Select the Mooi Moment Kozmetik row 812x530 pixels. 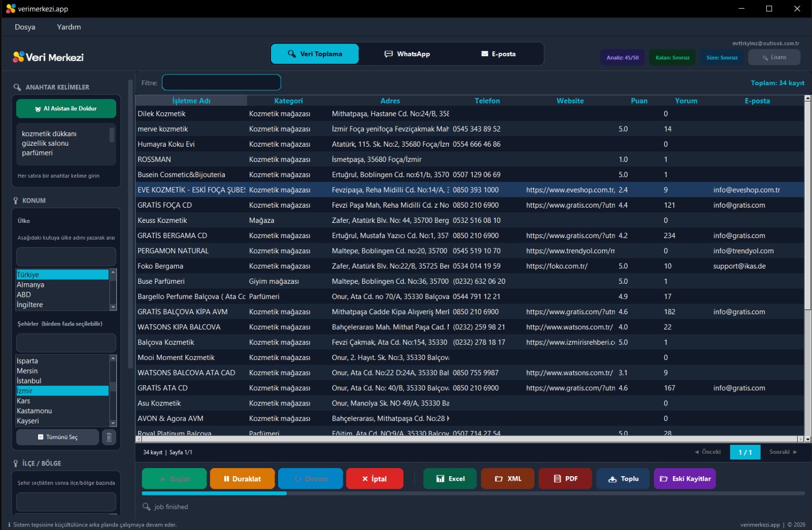[469, 357]
